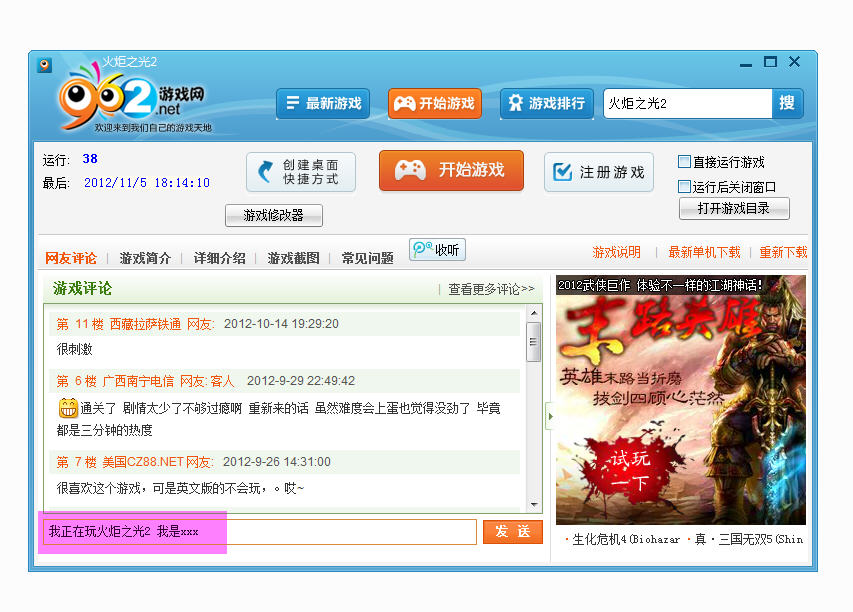This screenshot has width=853, height=612.
Task: Click the 962 game site logo
Action: pos(133,98)
